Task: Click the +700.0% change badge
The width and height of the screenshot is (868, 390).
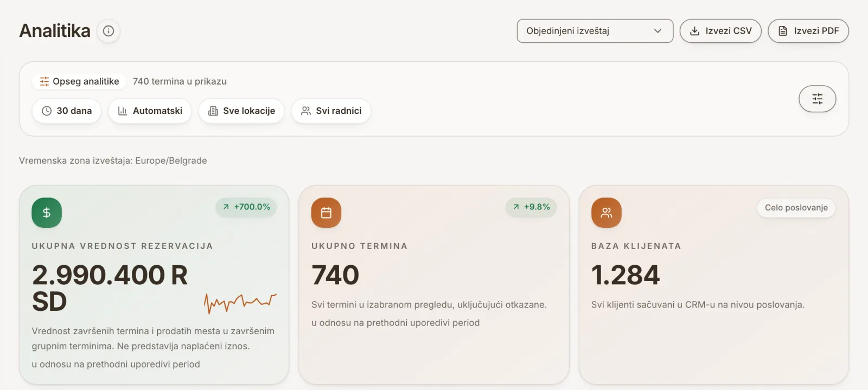Action: pos(246,207)
